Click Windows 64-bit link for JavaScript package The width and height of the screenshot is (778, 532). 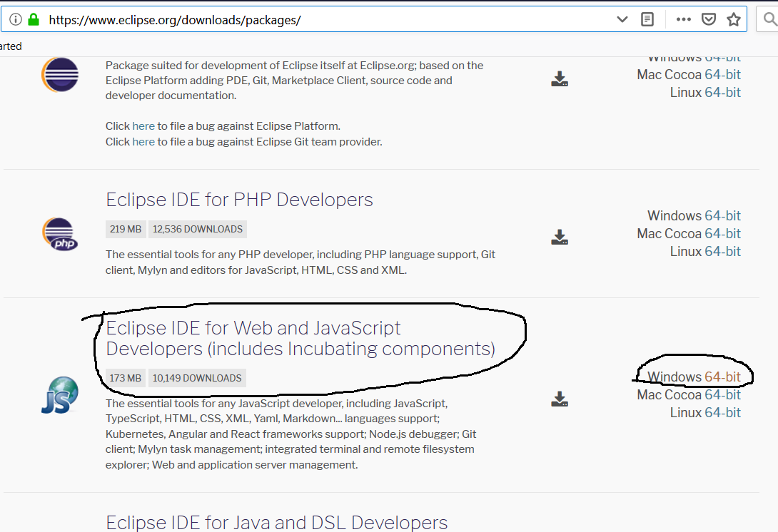722,377
